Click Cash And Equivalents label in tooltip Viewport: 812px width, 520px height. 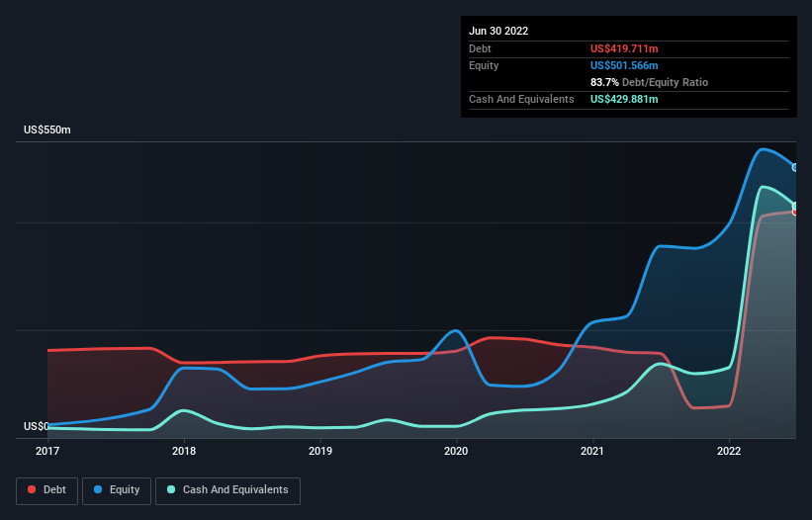click(521, 99)
